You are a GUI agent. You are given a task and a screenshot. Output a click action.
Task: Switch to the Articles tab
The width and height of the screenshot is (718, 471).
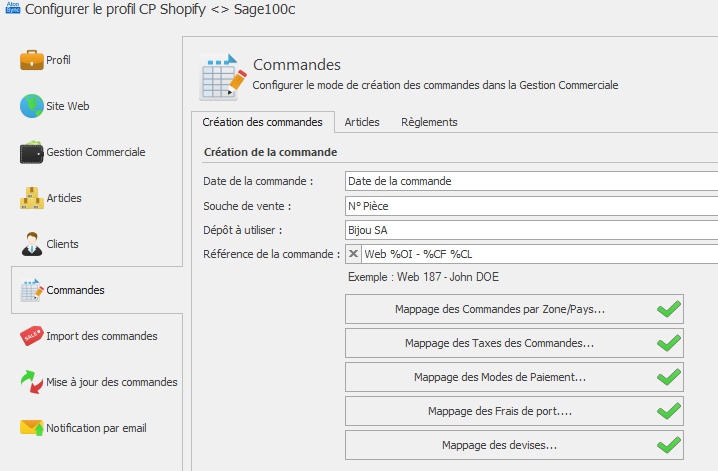pos(362,122)
